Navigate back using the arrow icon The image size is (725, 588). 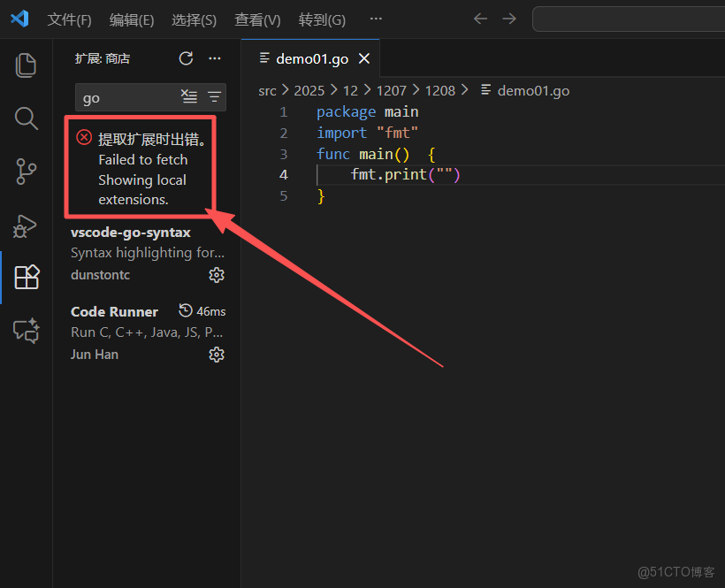point(480,18)
